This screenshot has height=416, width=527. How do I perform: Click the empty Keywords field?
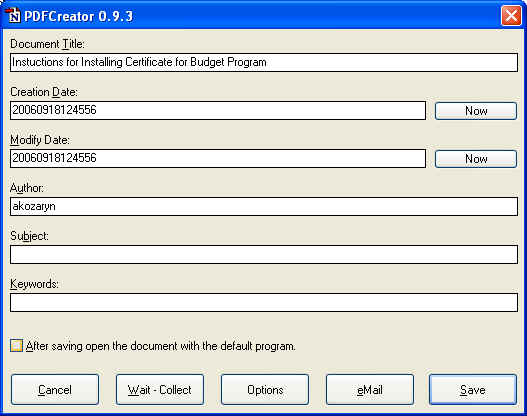coord(264,302)
